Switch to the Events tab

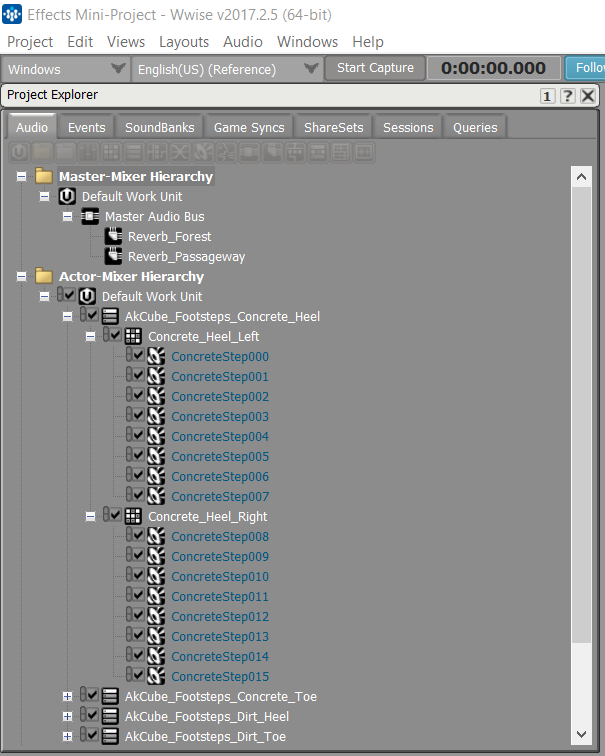click(86, 127)
